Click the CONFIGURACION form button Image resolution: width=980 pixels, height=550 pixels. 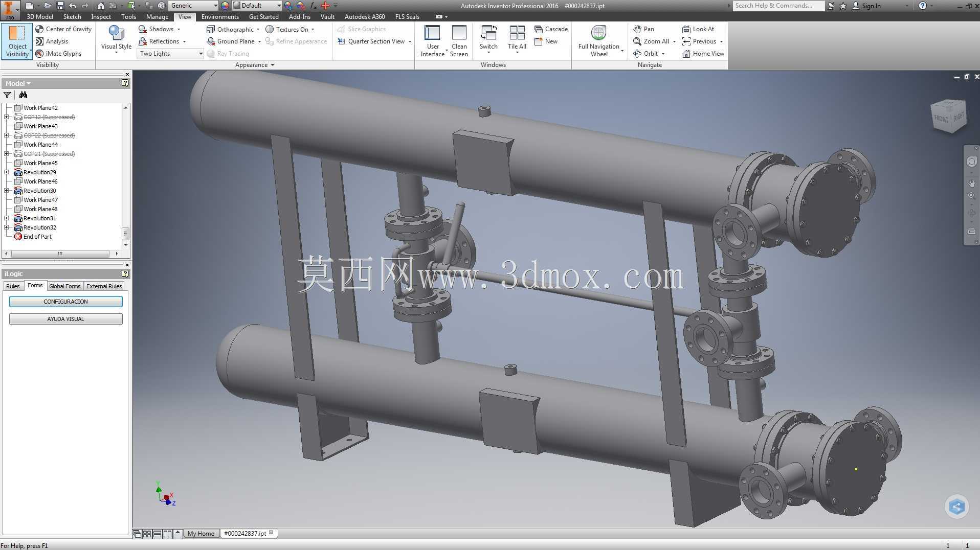pyautogui.click(x=66, y=302)
